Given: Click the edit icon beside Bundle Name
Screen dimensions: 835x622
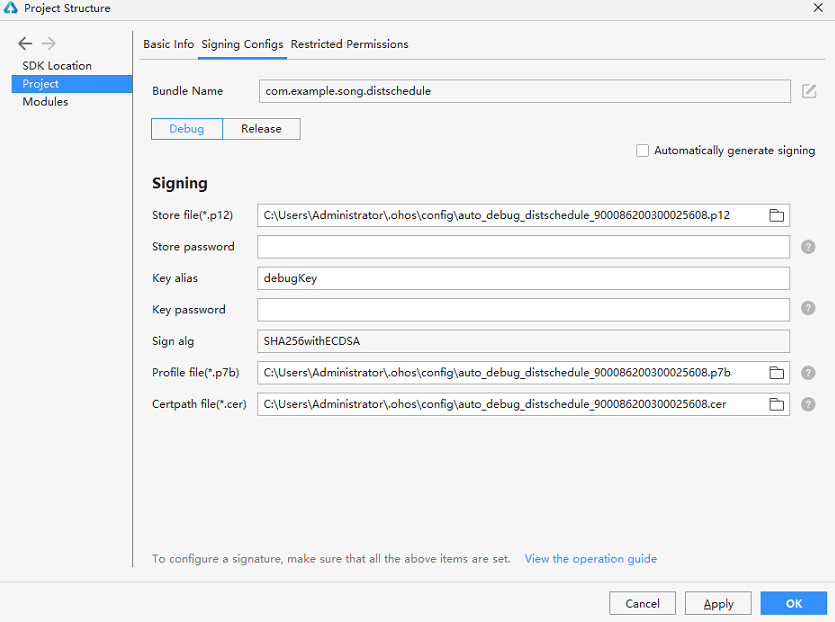Looking at the screenshot, I should pos(809,91).
